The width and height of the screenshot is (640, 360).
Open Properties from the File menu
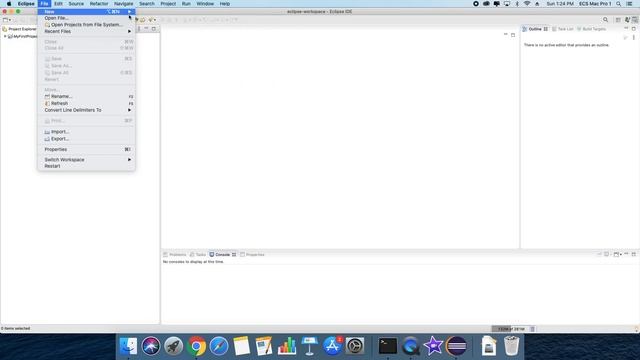pyautogui.click(x=87, y=149)
